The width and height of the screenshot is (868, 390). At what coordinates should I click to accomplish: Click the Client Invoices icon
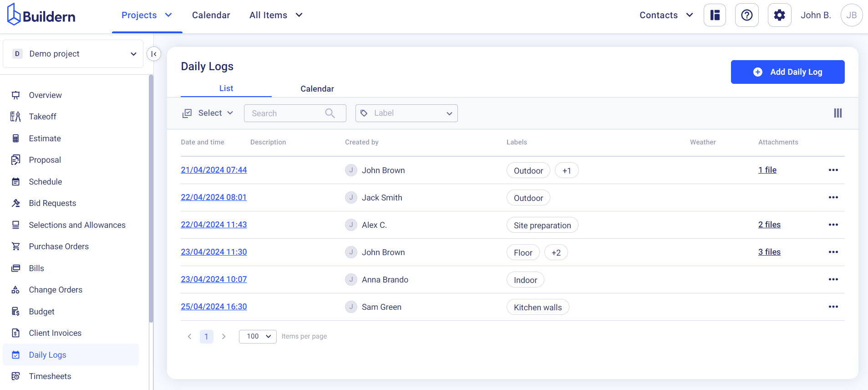[x=16, y=333]
